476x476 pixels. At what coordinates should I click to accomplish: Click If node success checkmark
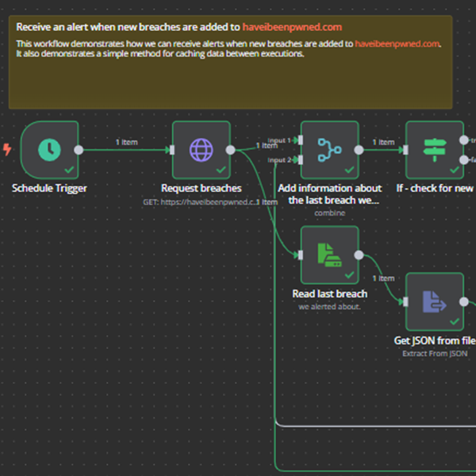pos(455,170)
